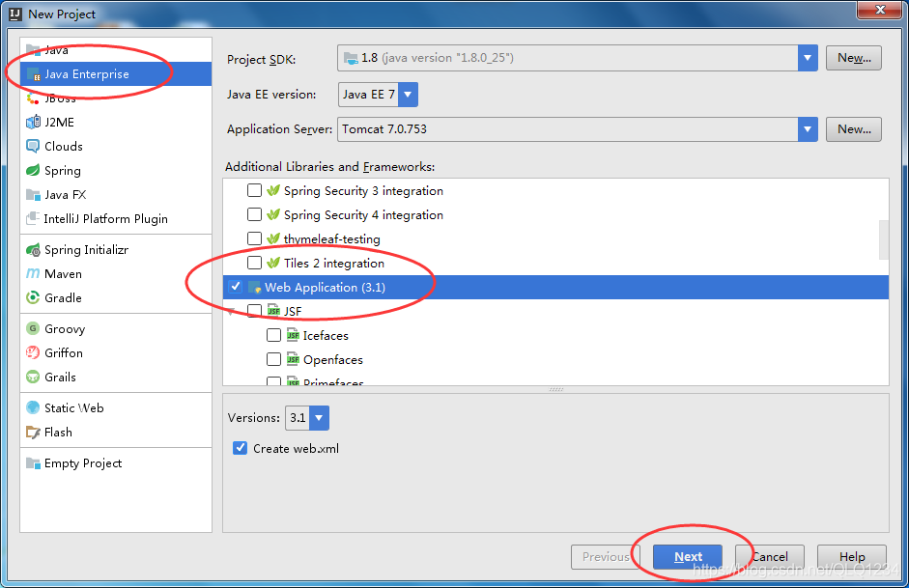The width and height of the screenshot is (909, 588).
Task: Click the Web Application framework icon
Action: tap(254, 288)
